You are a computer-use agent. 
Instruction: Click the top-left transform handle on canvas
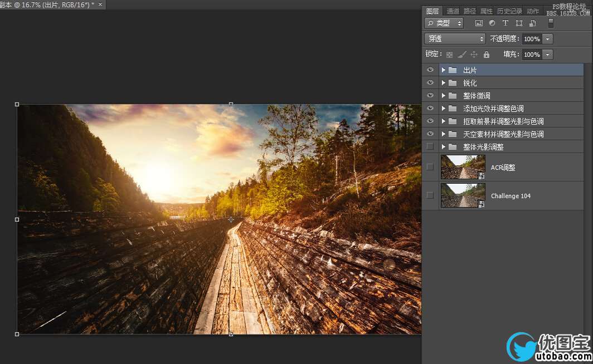(x=17, y=104)
